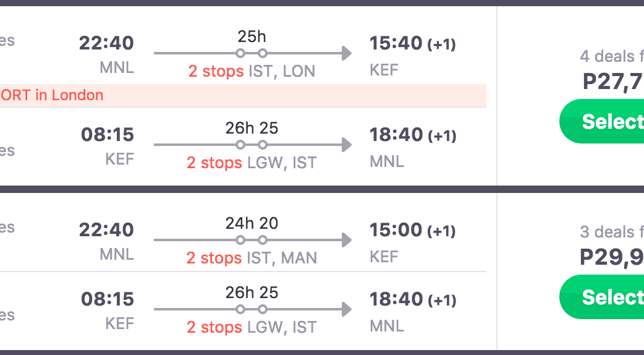Click the 25h duration label
This screenshot has width=644, height=355.
coord(252,36)
